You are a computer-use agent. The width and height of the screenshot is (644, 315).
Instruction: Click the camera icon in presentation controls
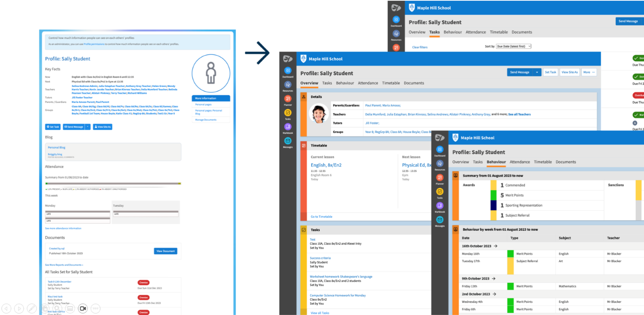pos(83,309)
